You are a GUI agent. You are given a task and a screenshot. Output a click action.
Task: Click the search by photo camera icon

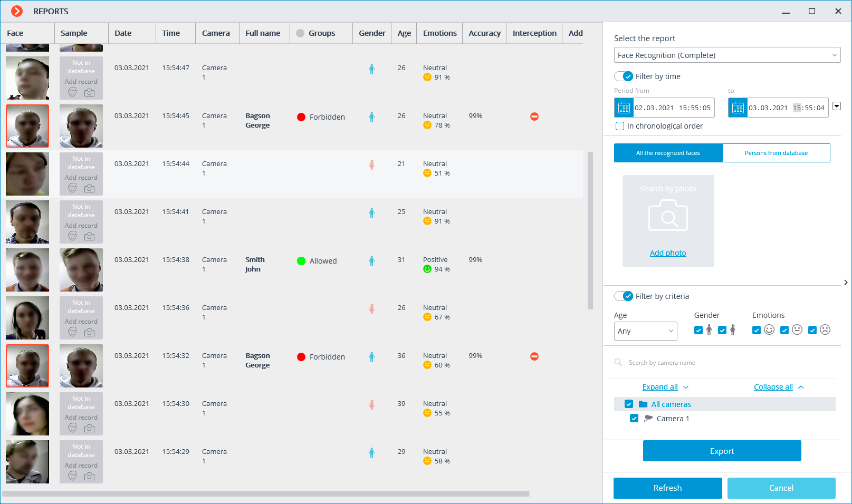point(668,216)
